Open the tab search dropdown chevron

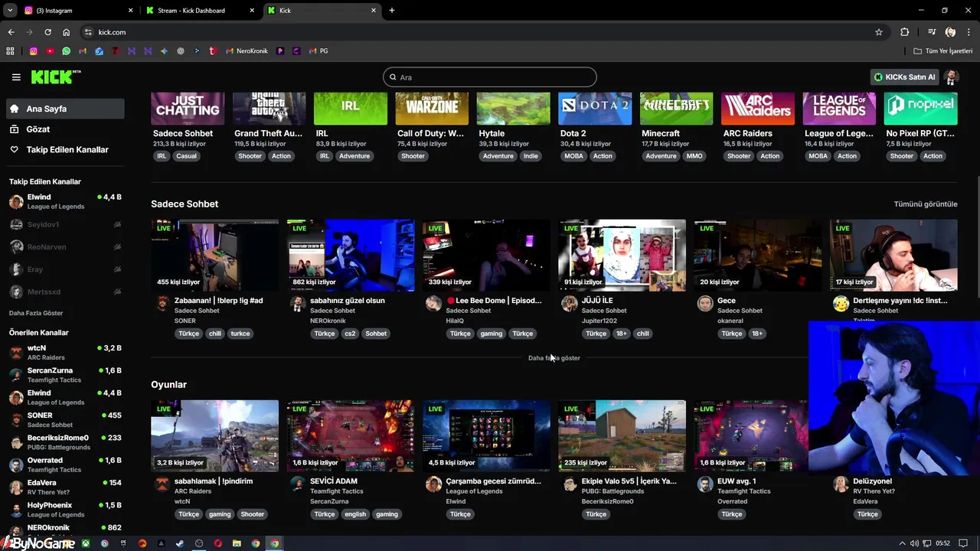coord(10,11)
